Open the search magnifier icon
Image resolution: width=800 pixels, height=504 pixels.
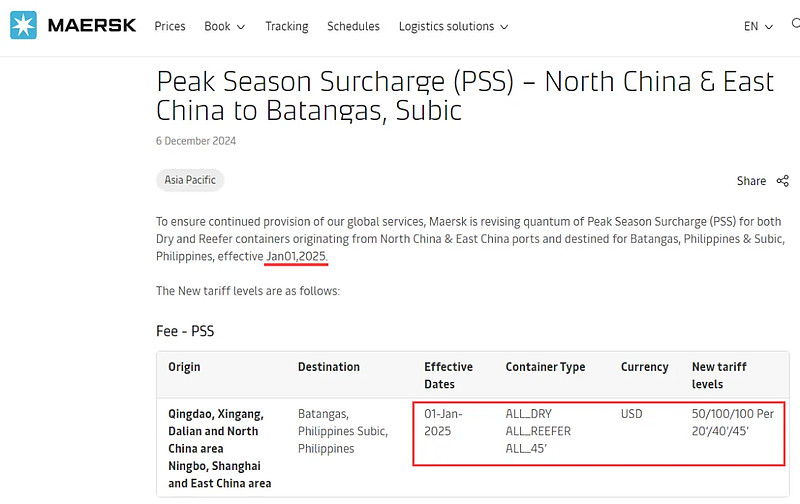pyautogui.click(x=793, y=26)
